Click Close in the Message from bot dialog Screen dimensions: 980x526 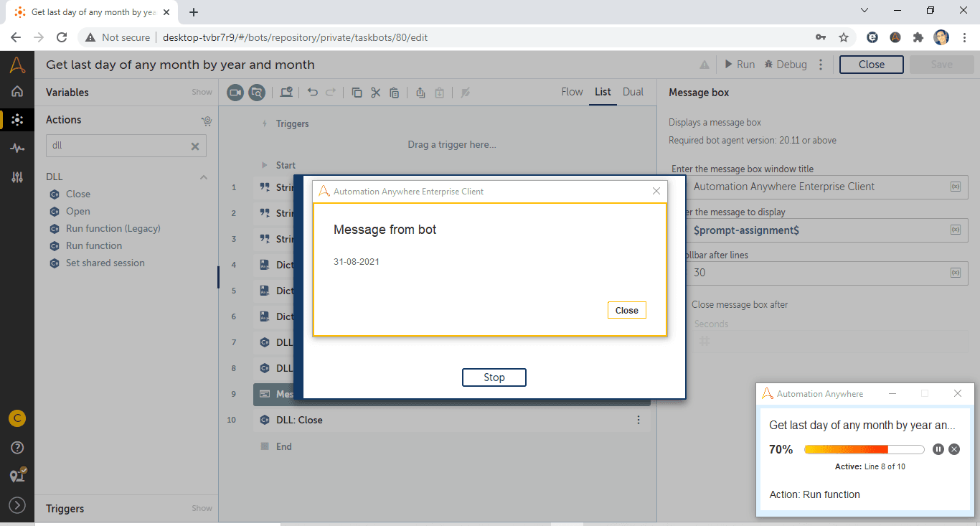(626, 310)
